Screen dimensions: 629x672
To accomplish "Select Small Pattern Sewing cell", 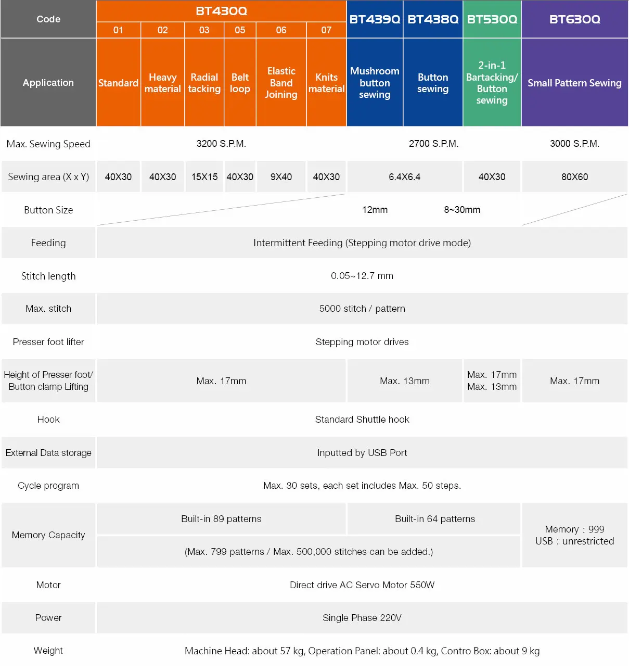I will coord(574,83).
